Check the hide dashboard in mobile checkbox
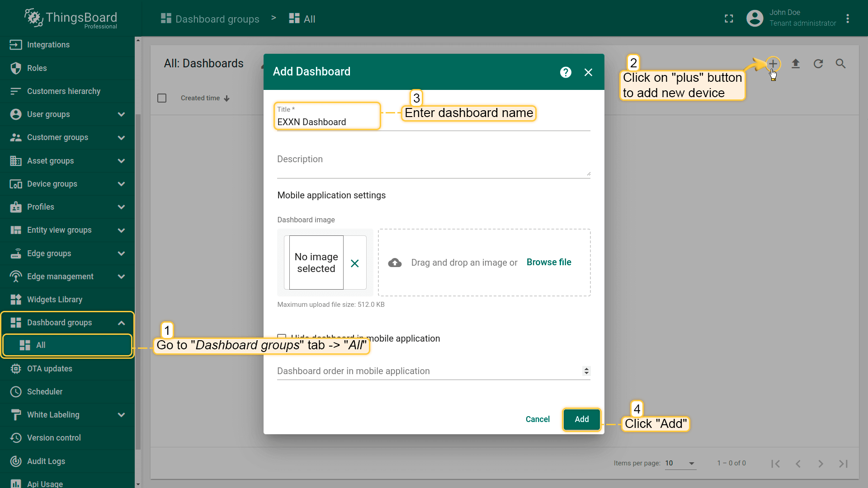 coord(282,337)
